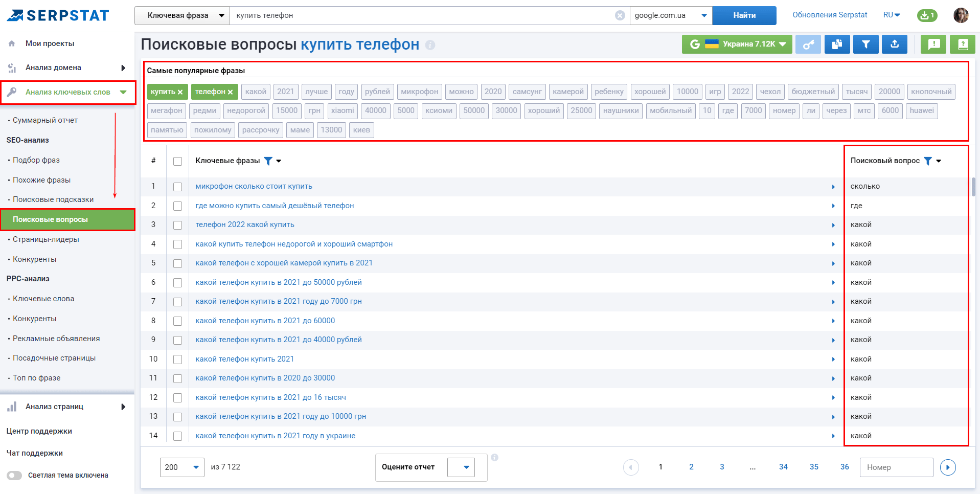980x494 pixels.
Task: Open the Ключевая фраза search type dropdown
Action: [182, 15]
